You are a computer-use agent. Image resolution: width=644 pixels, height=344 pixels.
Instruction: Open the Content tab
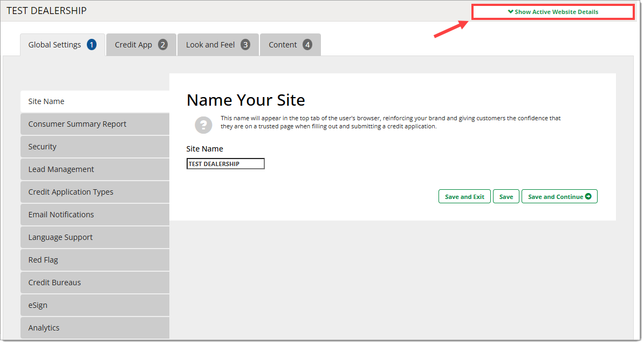290,45
